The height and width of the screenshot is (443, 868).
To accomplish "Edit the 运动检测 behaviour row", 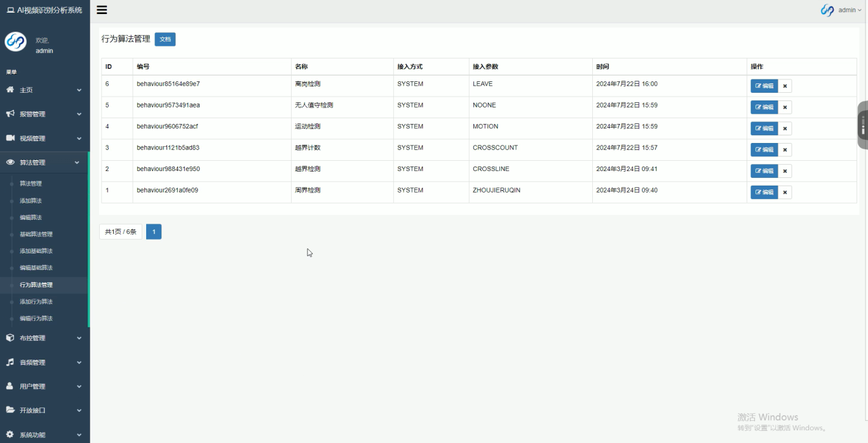I will 764,128.
